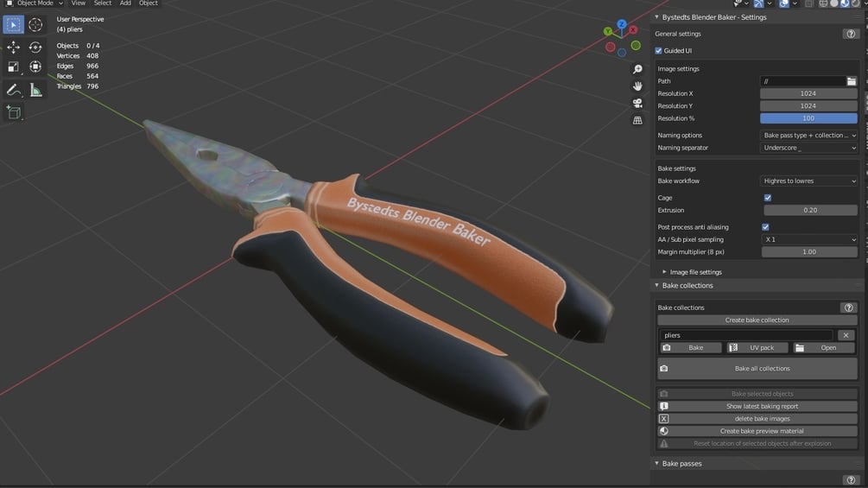
Task: Click Show latest baking report
Action: tap(757, 406)
